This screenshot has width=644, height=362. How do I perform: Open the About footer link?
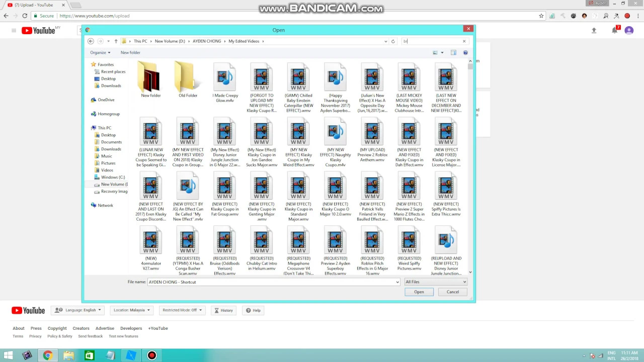(x=19, y=328)
